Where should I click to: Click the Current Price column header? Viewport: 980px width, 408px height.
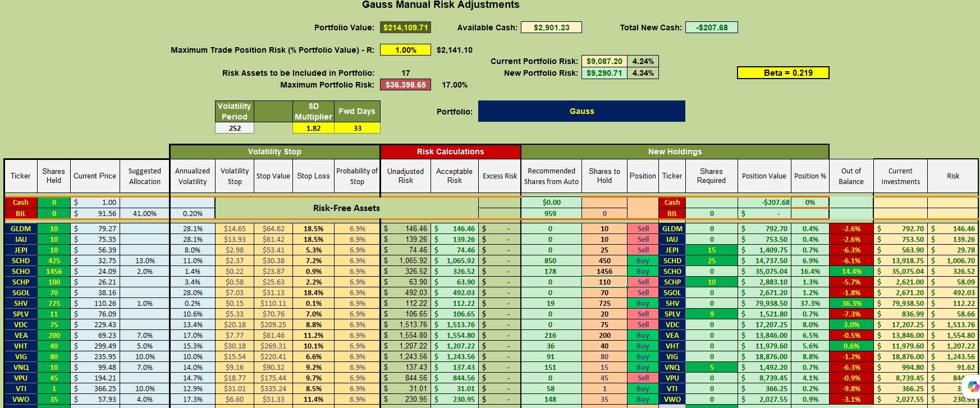coord(95,176)
